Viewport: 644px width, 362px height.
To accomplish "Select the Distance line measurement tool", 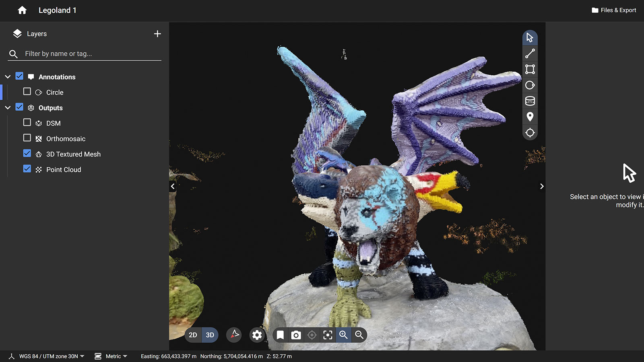I will coord(530,53).
